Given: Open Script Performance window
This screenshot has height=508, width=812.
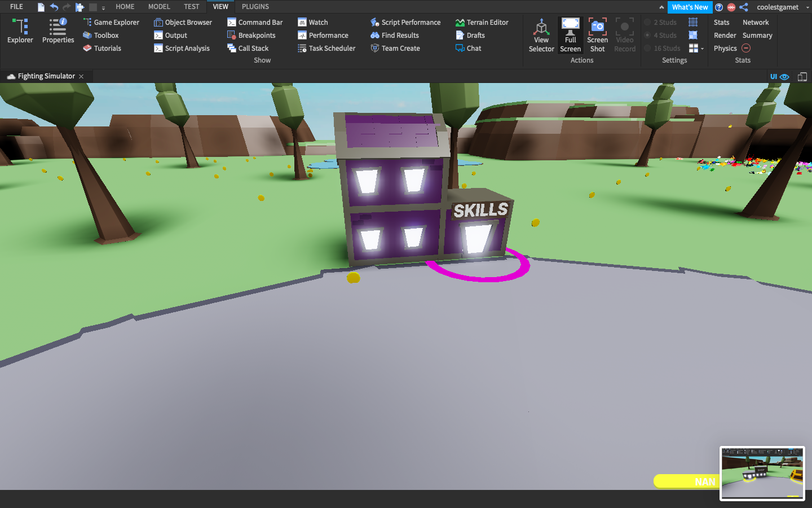Looking at the screenshot, I should click(405, 22).
